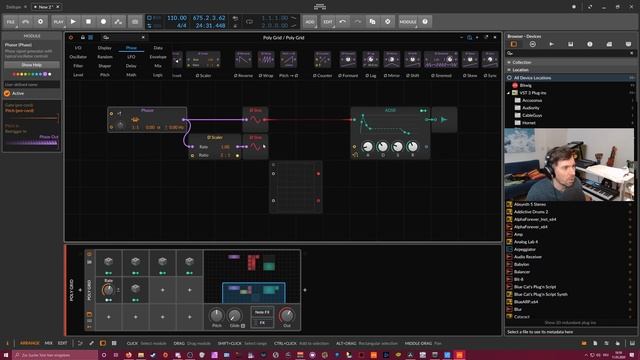The height and width of the screenshot is (360, 640).
Task: Select Analog Lab 4 in device list
Action: [x=525, y=242]
